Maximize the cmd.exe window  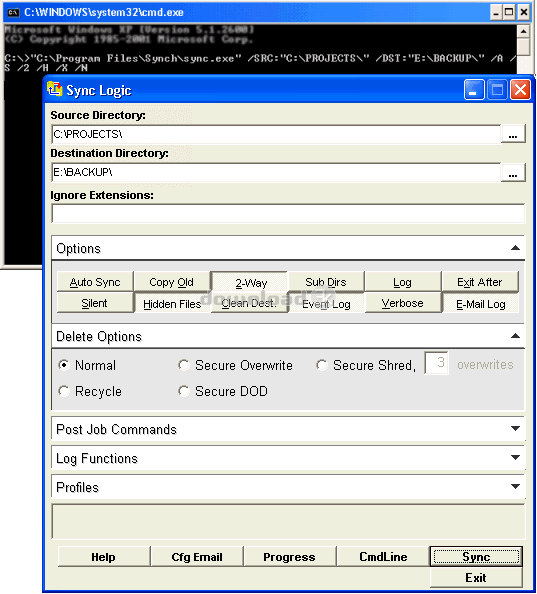coord(509,12)
